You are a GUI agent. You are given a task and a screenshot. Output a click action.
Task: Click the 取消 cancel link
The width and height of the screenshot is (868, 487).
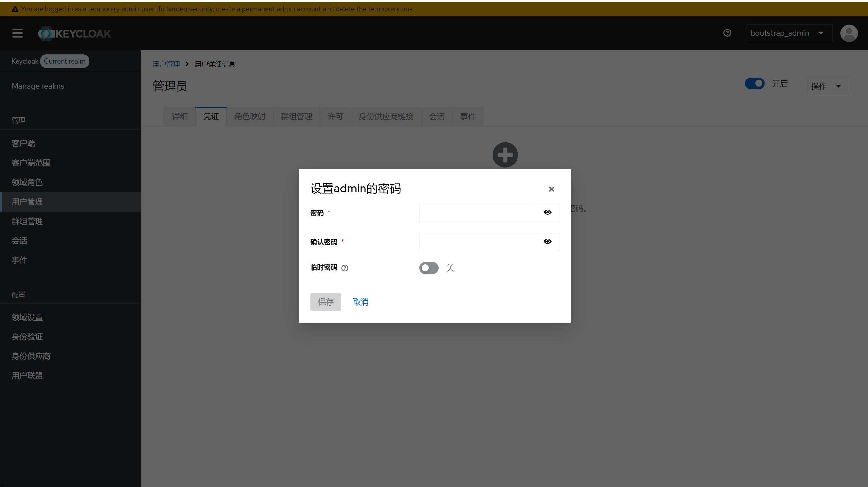click(361, 302)
